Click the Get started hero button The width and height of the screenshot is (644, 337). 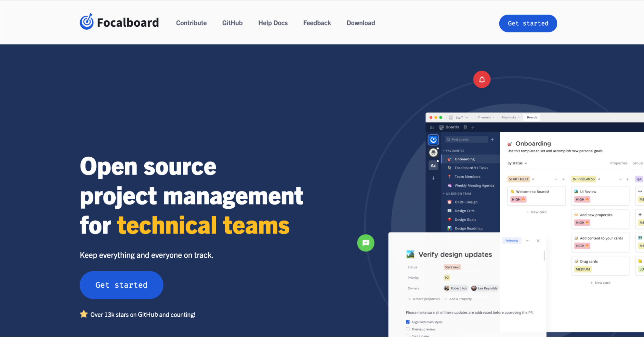[121, 285]
